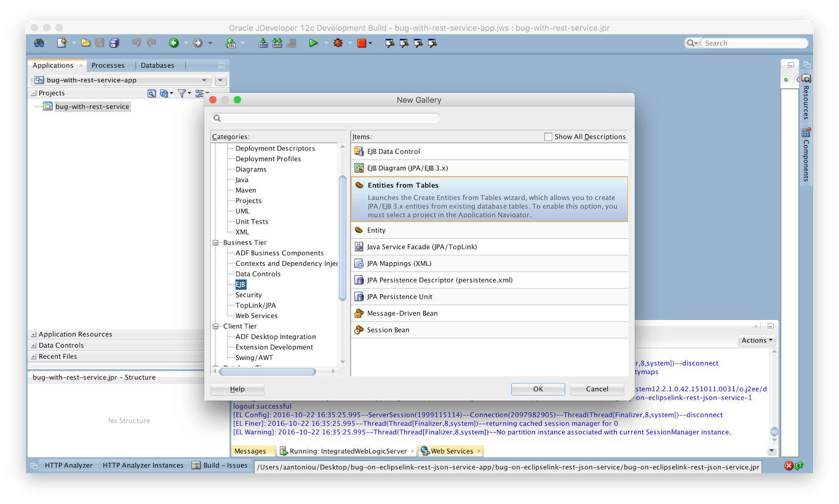This screenshot has height=504, width=839.
Task: Select the Applications tab
Action: click(x=53, y=66)
